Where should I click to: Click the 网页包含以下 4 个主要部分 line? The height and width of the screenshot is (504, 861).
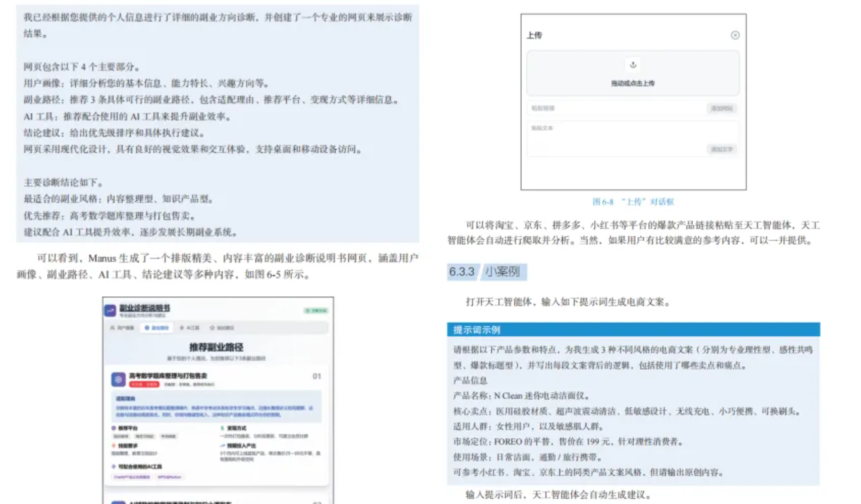point(82,66)
